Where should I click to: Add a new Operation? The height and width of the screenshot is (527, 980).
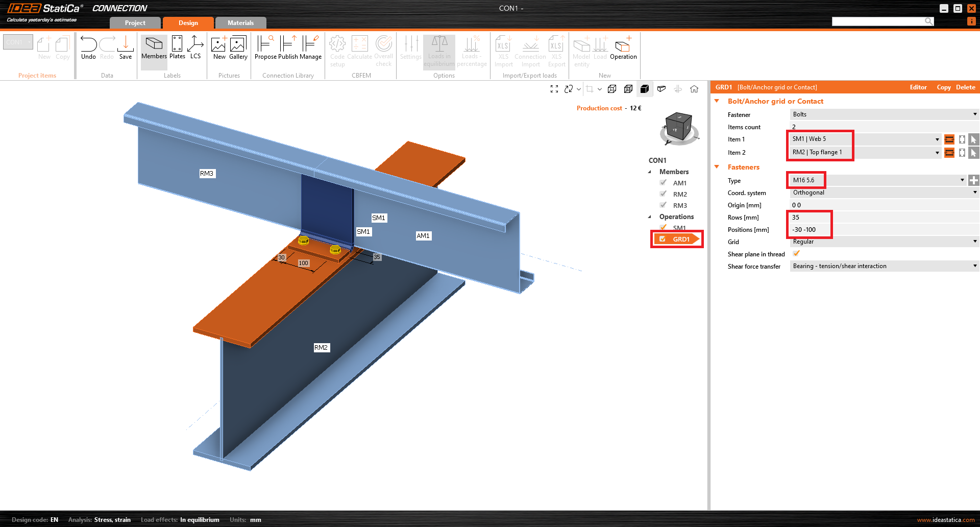623,47
